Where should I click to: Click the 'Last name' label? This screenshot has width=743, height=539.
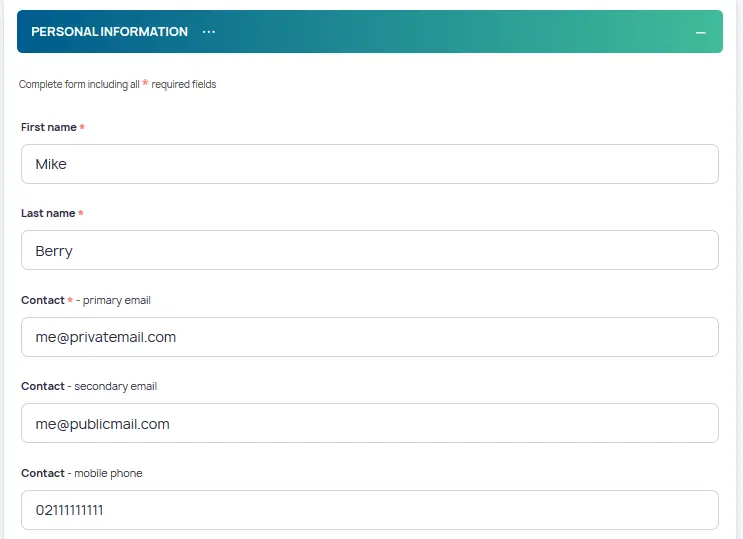click(48, 214)
